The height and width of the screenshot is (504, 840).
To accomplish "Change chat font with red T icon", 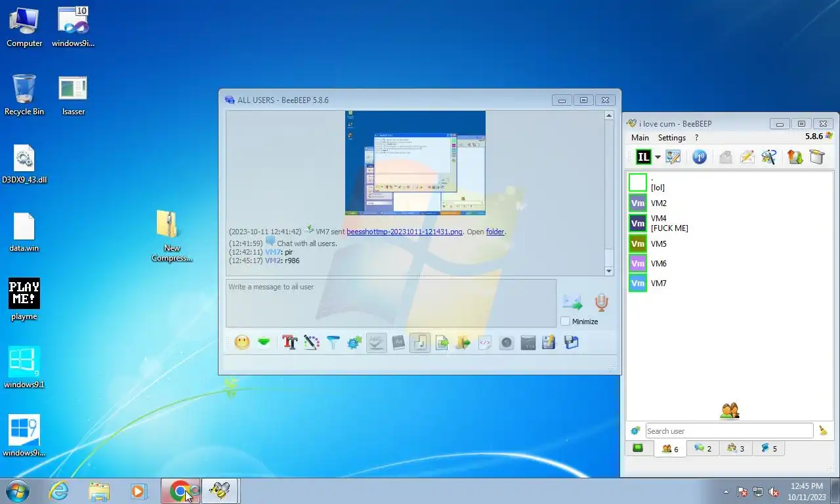I will [289, 343].
